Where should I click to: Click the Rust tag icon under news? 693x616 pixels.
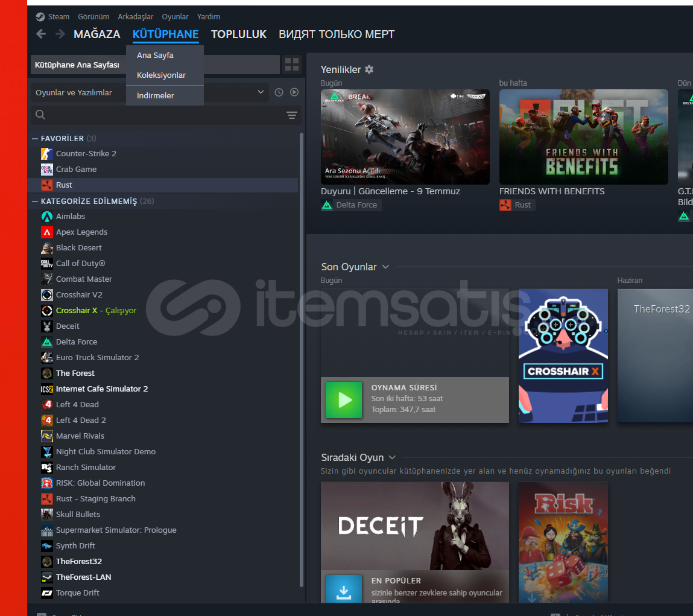click(505, 205)
